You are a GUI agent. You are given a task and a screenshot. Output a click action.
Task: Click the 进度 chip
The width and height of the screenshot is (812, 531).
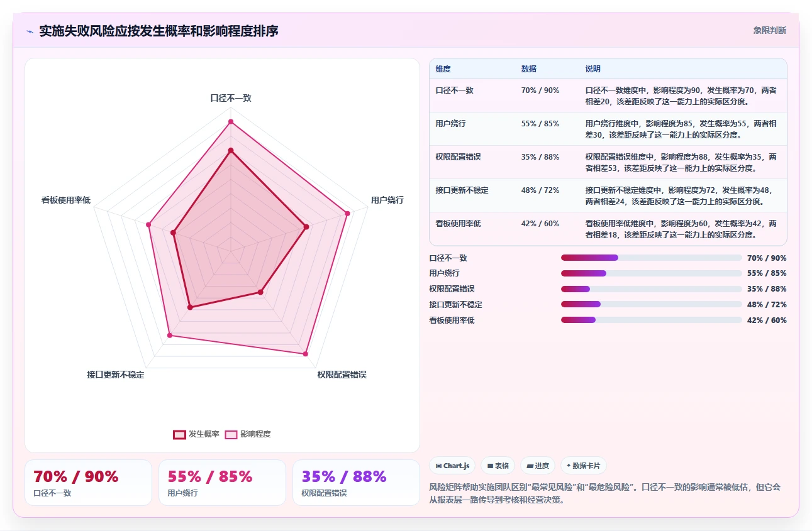tap(538, 466)
